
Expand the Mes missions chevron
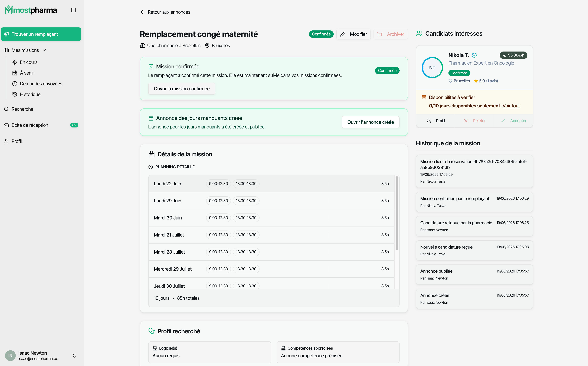tap(44, 50)
